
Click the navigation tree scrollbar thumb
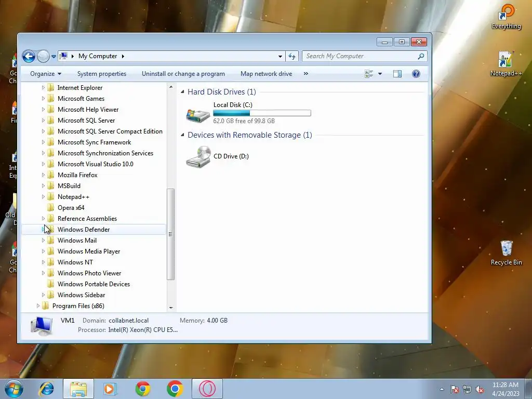[x=170, y=234]
